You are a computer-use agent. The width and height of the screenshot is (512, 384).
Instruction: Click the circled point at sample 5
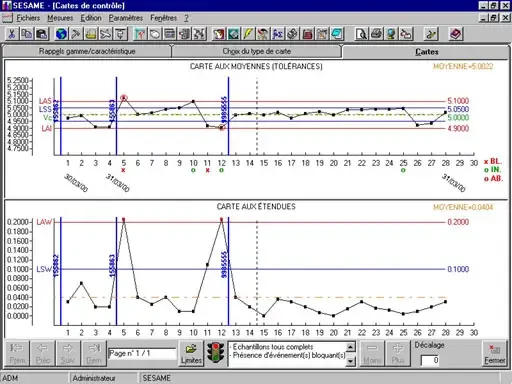coord(124,98)
